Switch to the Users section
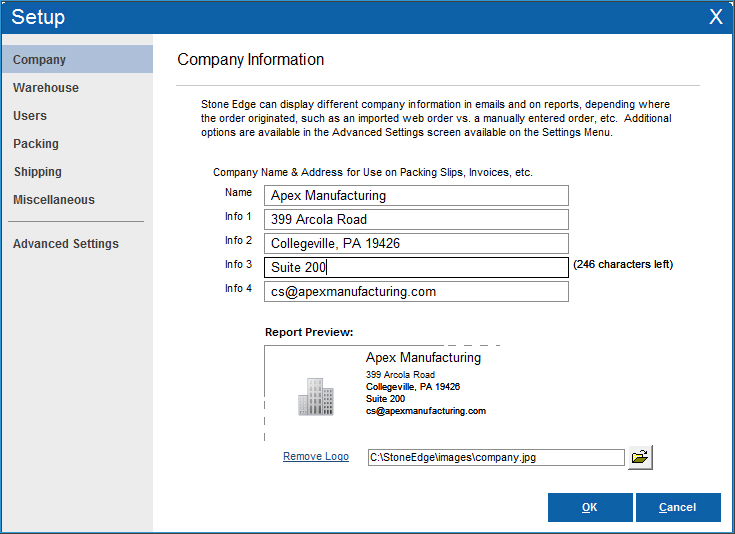735x534 pixels. point(30,116)
